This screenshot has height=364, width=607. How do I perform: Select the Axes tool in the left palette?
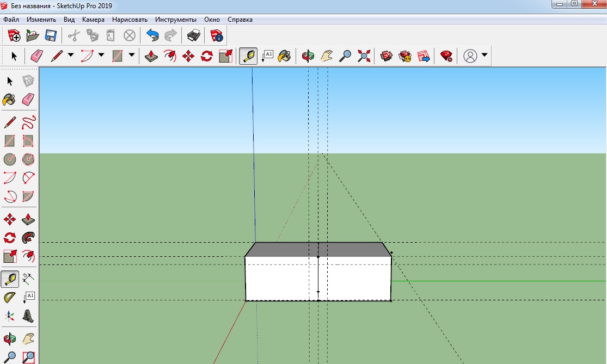[10, 316]
